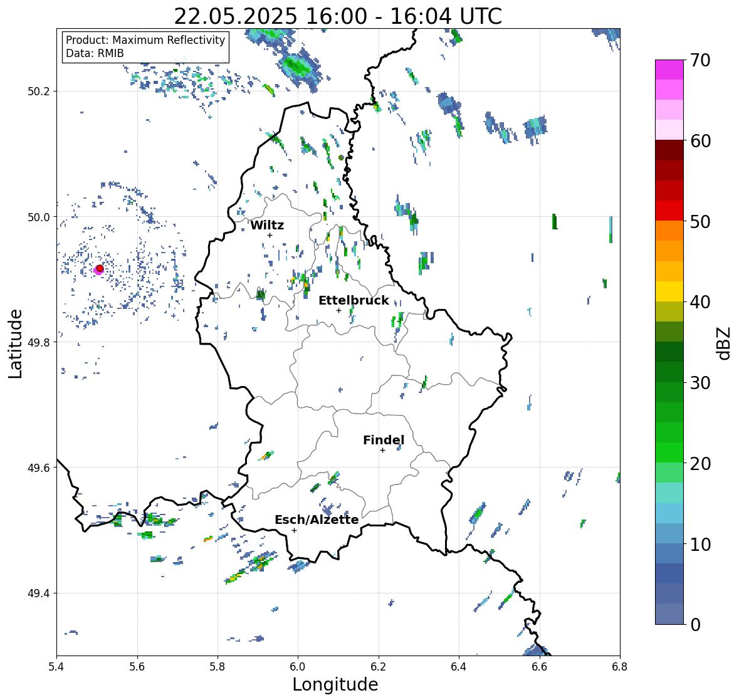Click the latitude tick label 50.2
The image size is (739, 700).
[39, 91]
